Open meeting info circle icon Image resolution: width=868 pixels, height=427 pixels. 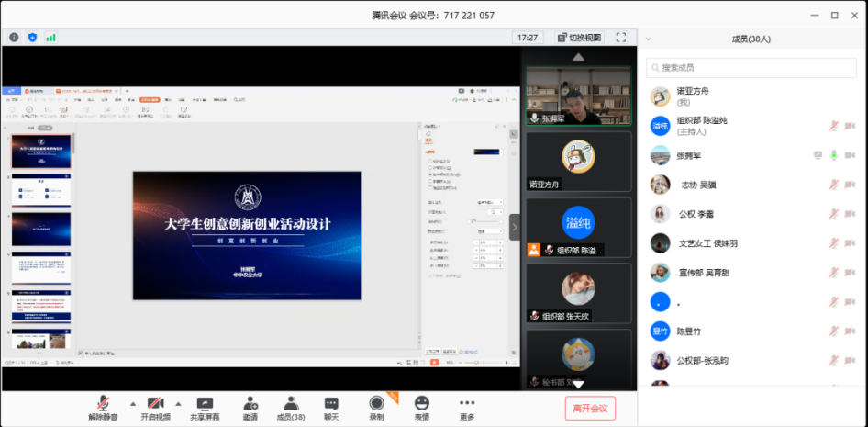pyautogui.click(x=14, y=38)
